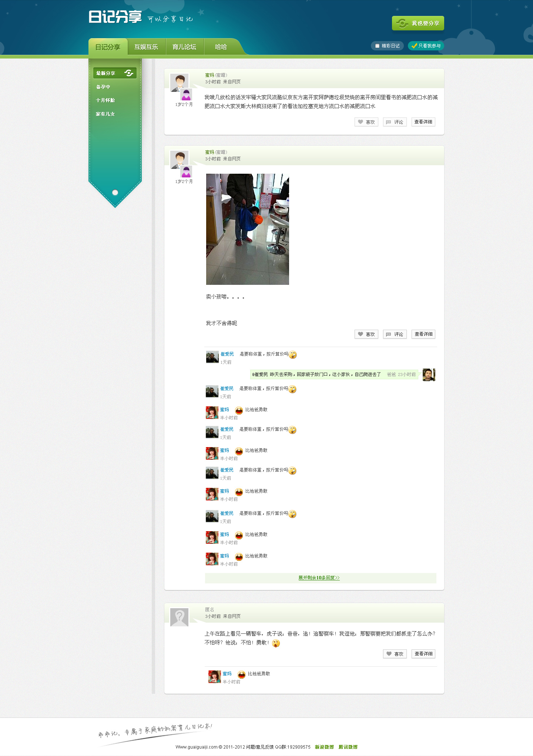Image resolution: width=533 pixels, height=756 pixels.
Task: Open the 新浪微博 footer link
Action: 324,747
